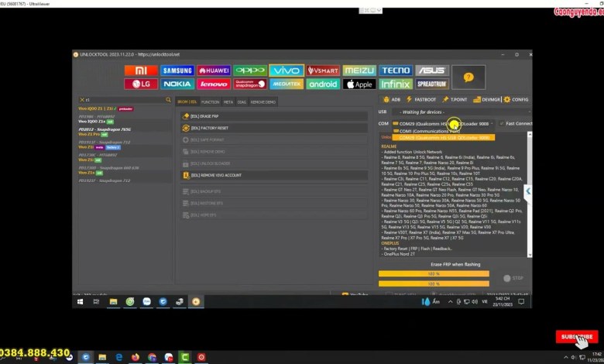The width and height of the screenshot is (604, 364).
Task: Toggle the Fast Connect checkbox
Action: (x=501, y=123)
